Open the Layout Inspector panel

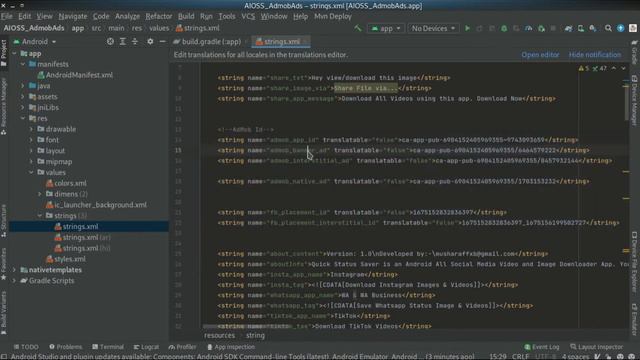pos(596,347)
